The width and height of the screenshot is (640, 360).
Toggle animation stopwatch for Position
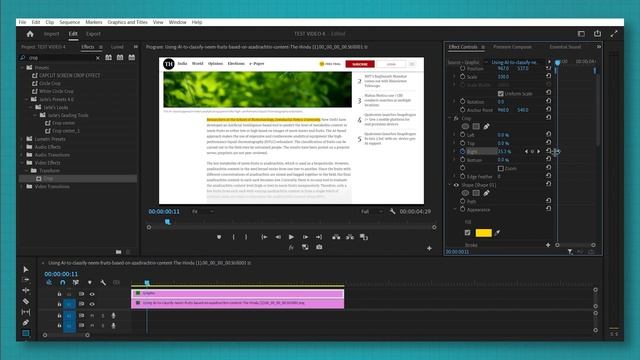(x=462, y=68)
